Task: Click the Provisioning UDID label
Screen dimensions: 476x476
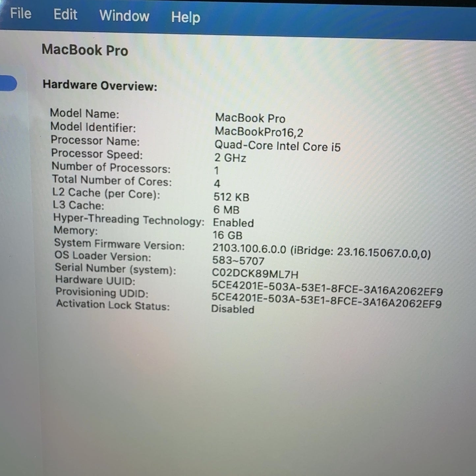Action: point(102,293)
